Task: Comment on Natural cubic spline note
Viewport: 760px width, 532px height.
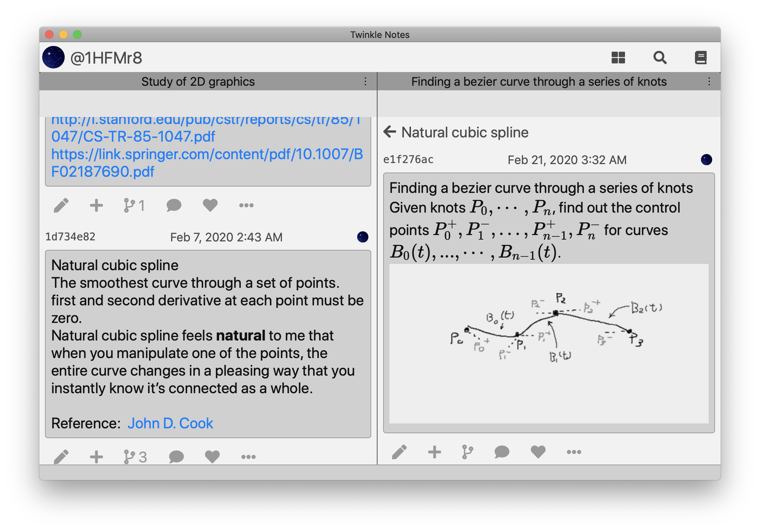Action: (x=176, y=457)
